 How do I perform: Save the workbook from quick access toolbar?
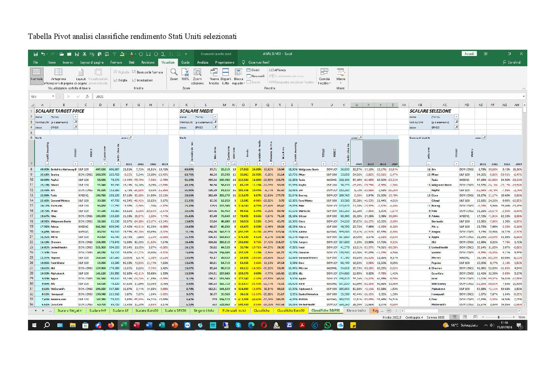click(x=35, y=54)
